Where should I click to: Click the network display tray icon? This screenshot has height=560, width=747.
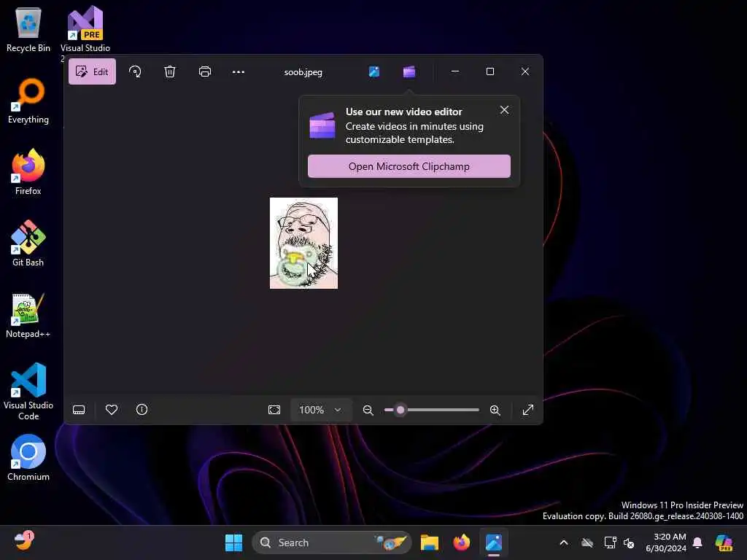[611, 542]
